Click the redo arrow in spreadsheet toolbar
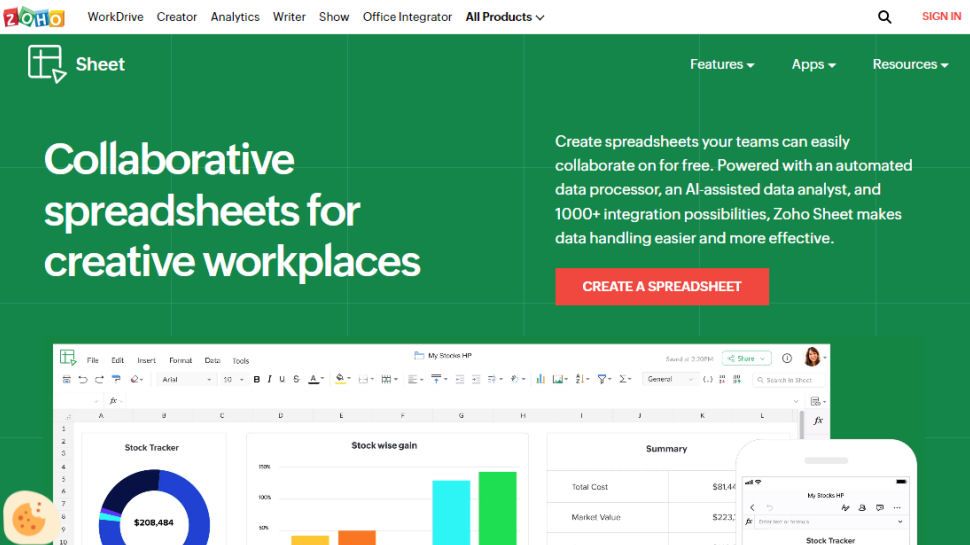The width and height of the screenshot is (970, 545). (99, 379)
